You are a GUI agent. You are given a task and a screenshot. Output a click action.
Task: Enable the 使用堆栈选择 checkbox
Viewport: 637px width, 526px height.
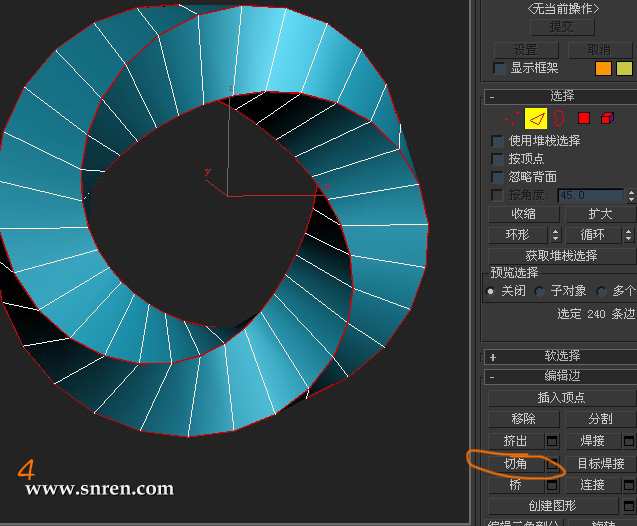498,141
